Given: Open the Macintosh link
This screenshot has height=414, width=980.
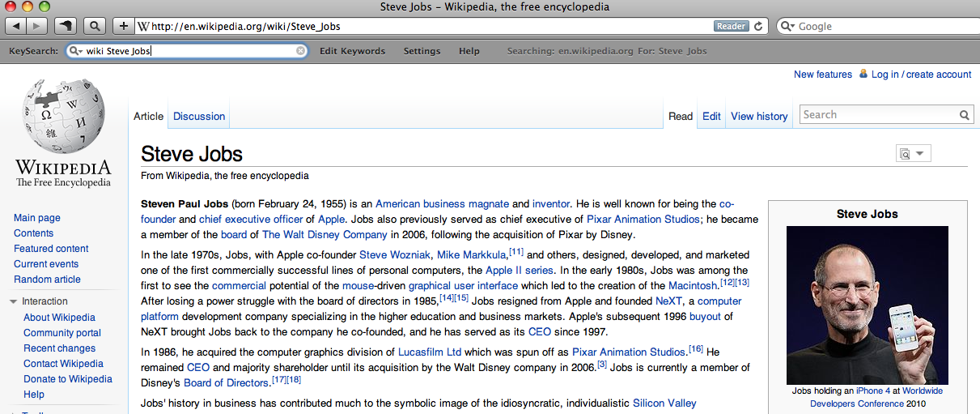Looking at the screenshot, I should coord(693,286).
